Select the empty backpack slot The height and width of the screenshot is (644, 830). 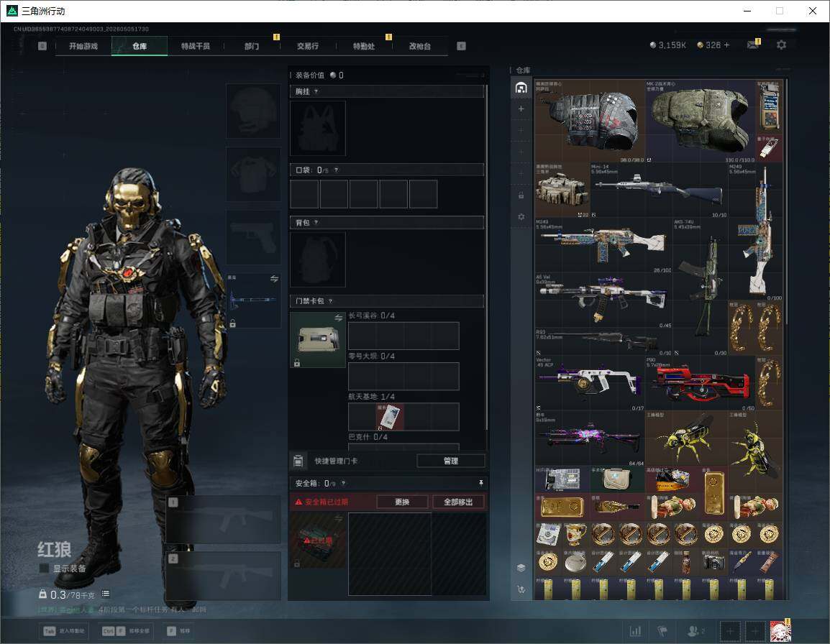(x=318, y=259)
